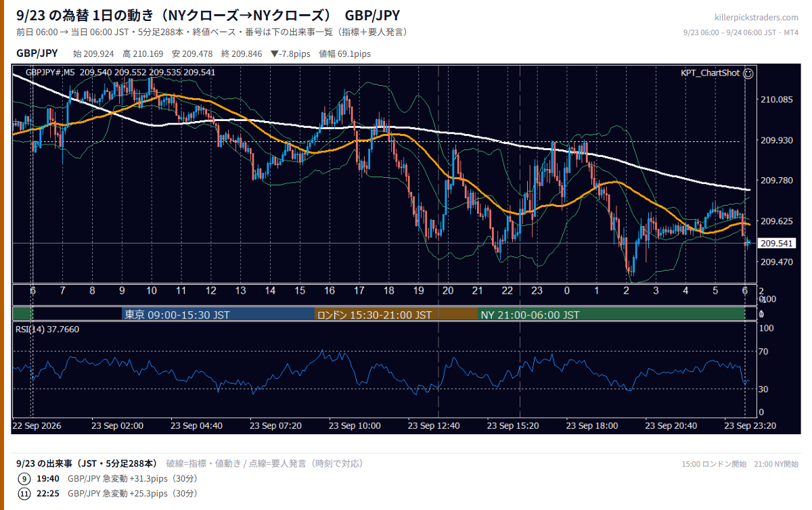Image resolution: width=812 pixels, height=510 pixels.
Task: Click the 安 209.478 low value
Action: pyautogui.click(x=192, y=53)
